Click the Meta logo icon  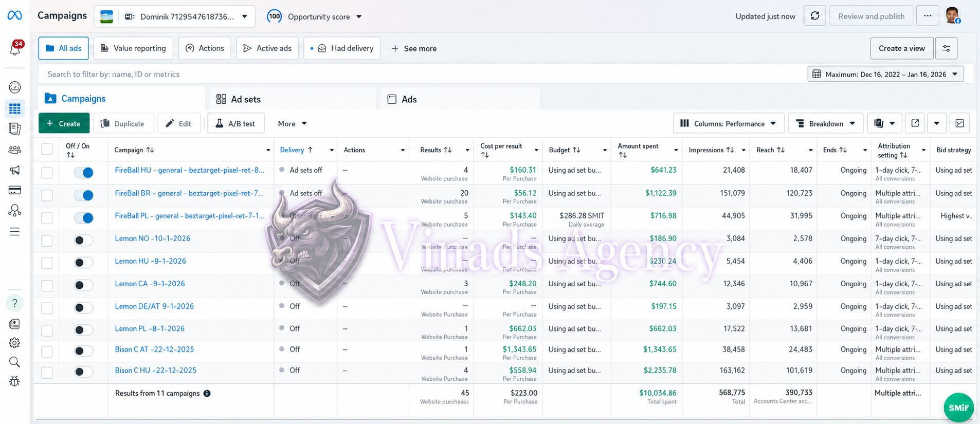point(14,15)
